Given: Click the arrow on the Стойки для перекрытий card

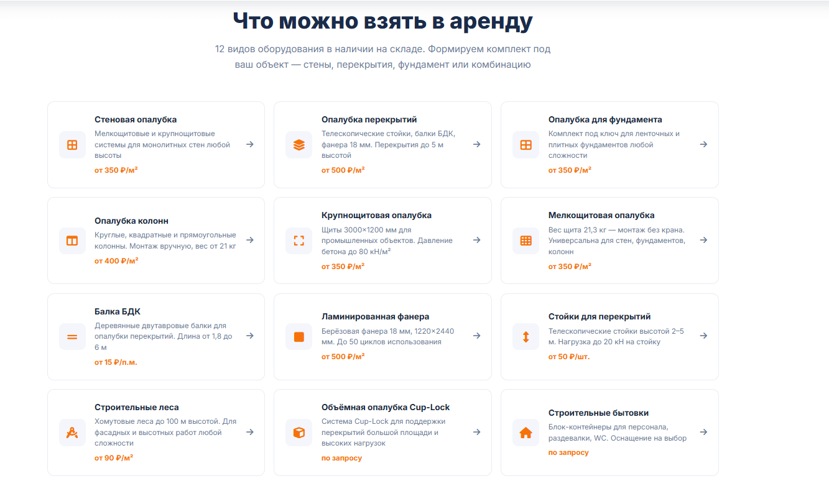Looking at the screenshot, I should [x=704, y=336].
